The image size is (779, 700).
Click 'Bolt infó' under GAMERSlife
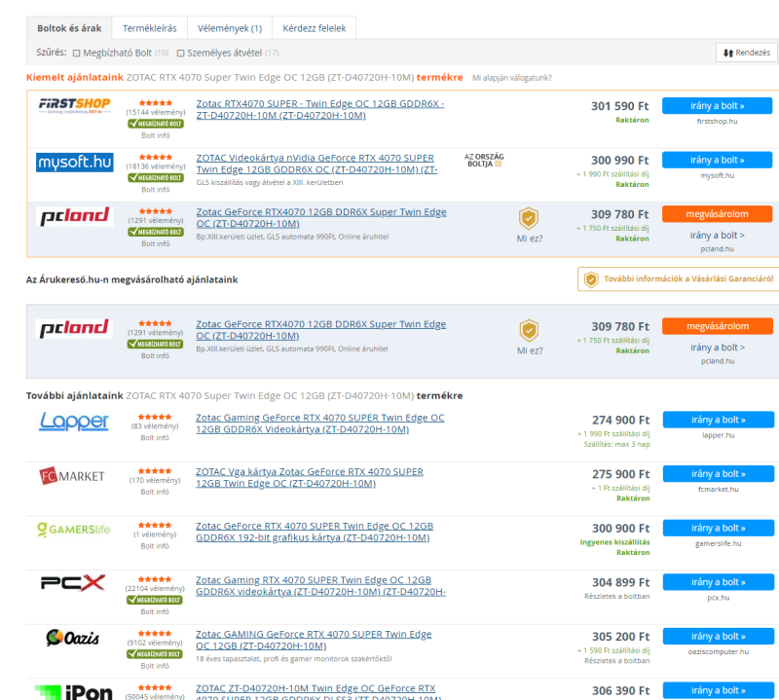[155, 546]
